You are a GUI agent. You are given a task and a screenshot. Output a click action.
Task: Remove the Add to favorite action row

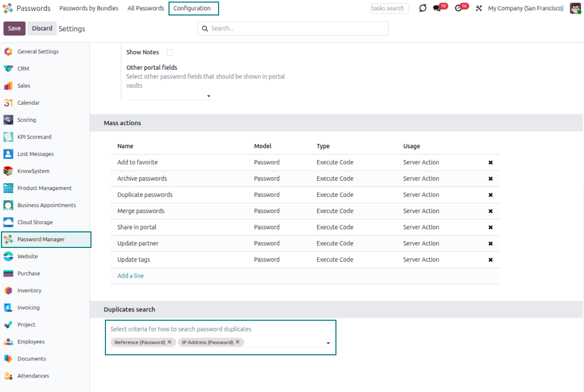pyautogui.click(x=490, y=163)
